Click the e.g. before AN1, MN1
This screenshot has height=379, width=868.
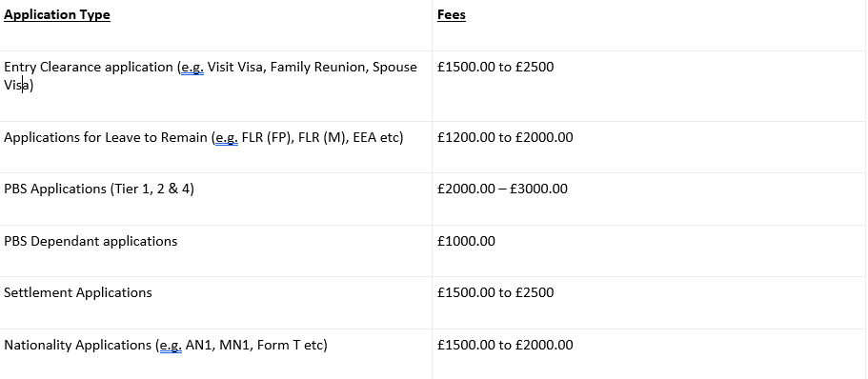point(171,346)
